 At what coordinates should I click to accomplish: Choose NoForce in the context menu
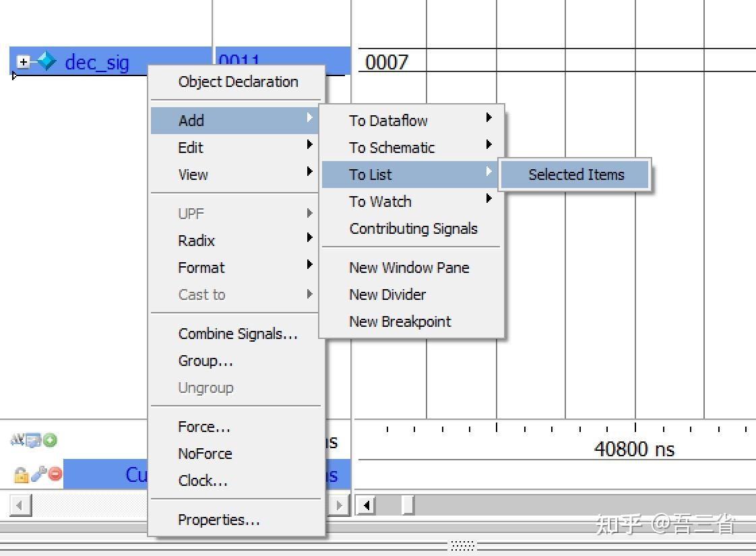(235, 454)
